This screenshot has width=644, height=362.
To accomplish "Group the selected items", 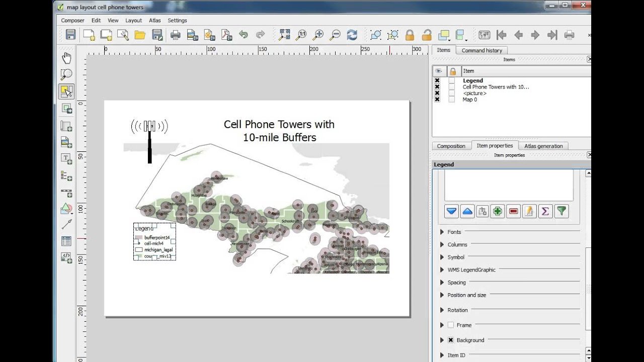I will point(376,35).
